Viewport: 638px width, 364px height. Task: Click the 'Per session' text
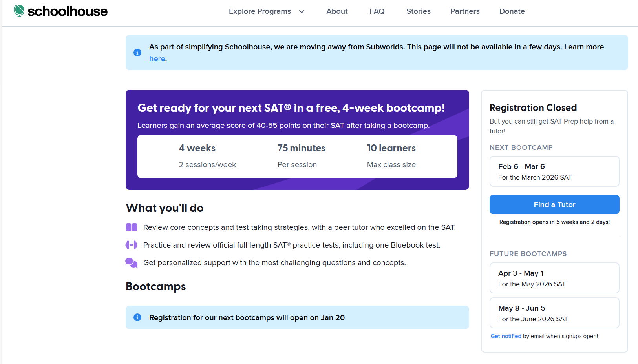297,165
